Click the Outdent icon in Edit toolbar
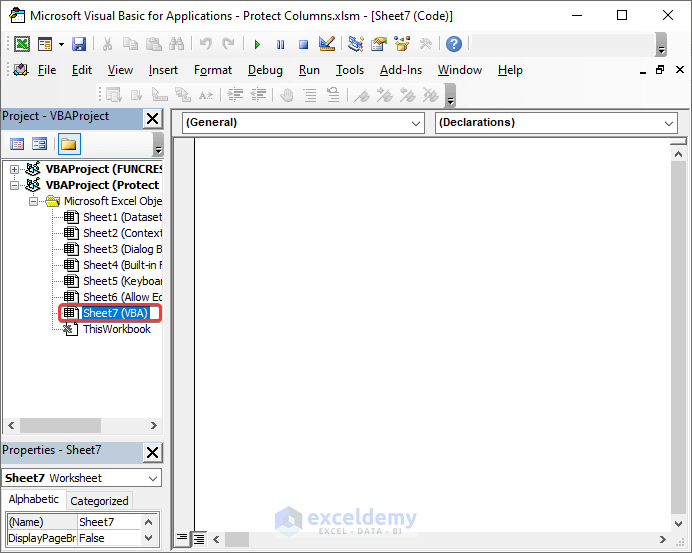692x553 pixels. coord(258,95)
